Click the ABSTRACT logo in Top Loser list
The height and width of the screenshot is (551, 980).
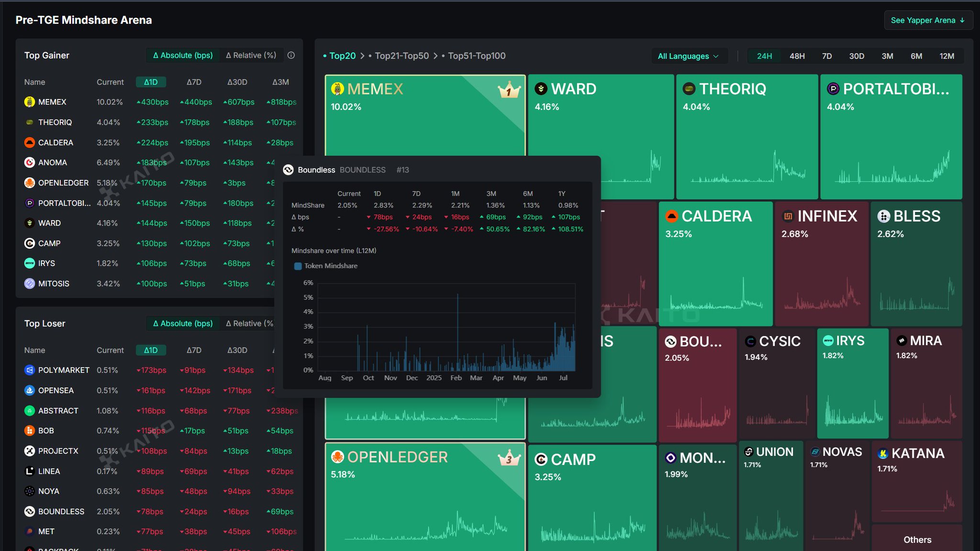[30, 410]
